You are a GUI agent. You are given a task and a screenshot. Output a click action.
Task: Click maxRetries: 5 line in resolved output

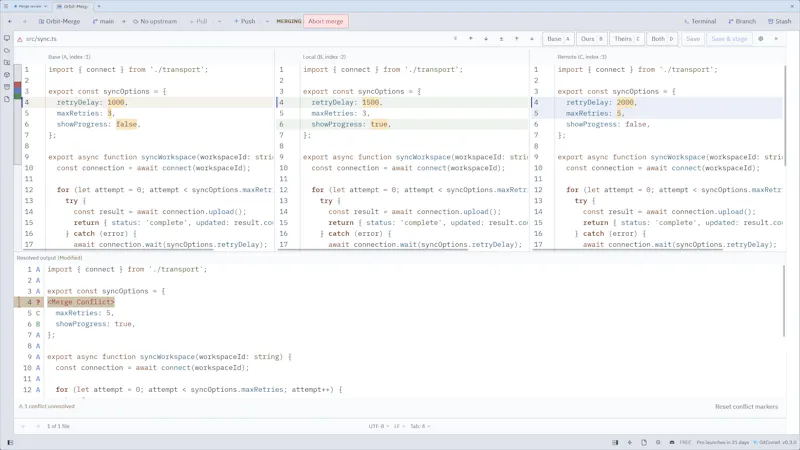(x=85, y=313)
